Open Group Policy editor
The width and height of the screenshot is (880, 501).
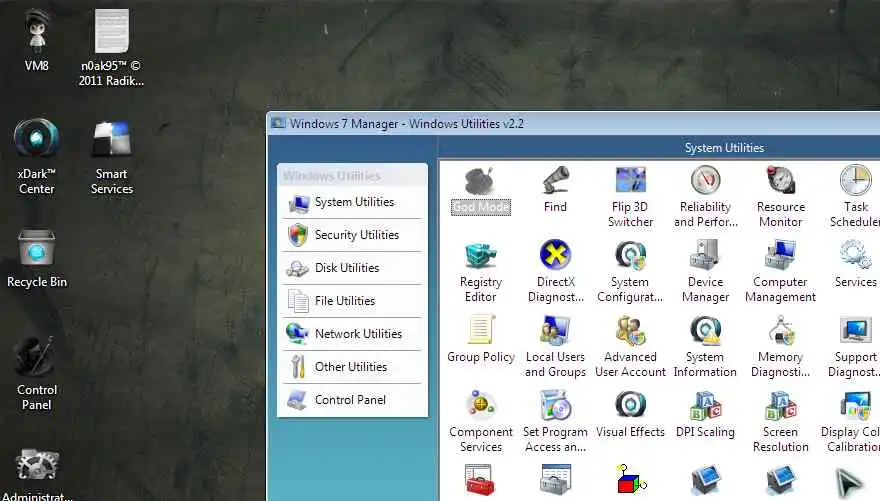click(480, 339)
